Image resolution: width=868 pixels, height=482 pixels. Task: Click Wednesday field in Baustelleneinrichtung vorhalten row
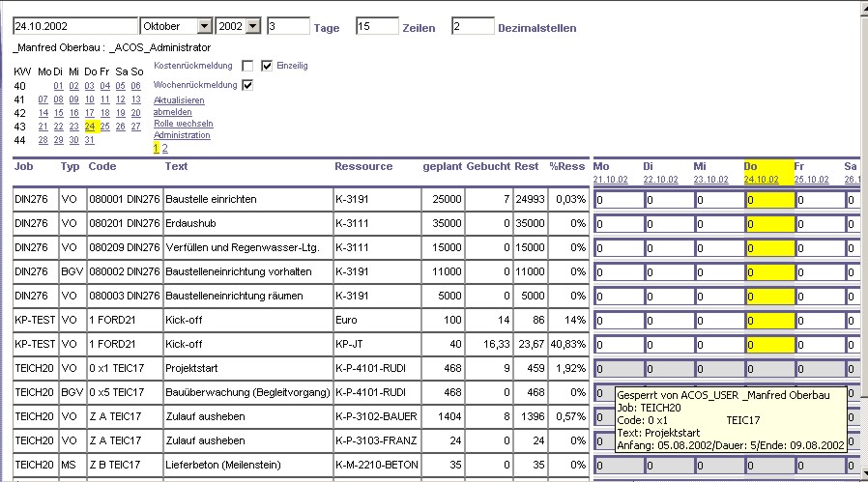[720, 272]
